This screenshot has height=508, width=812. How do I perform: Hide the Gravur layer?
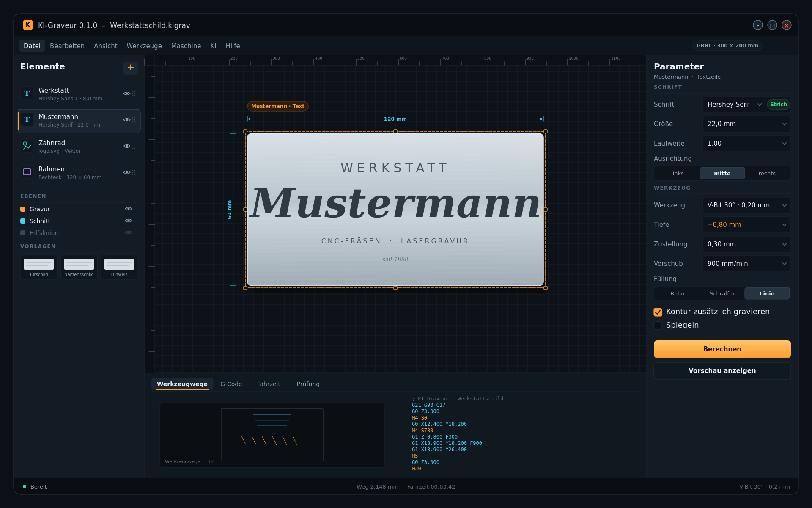coord(129,209)
